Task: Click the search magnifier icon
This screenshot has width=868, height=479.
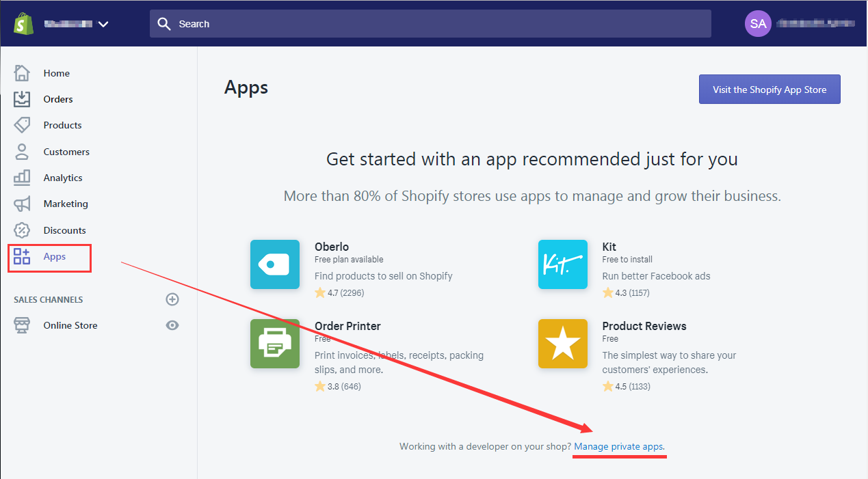Action: pos(163,24)
